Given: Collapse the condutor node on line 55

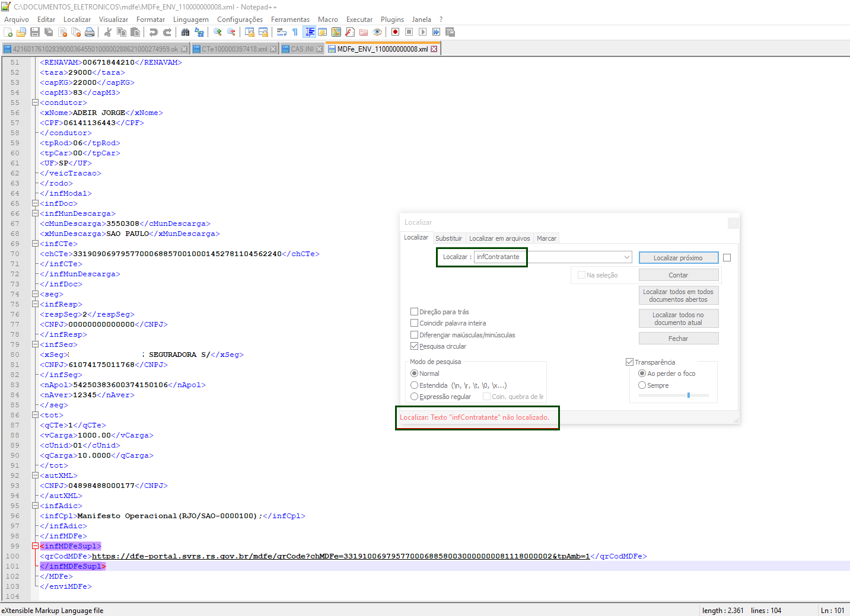Looking at the screenshot, I should coord(35,103).
